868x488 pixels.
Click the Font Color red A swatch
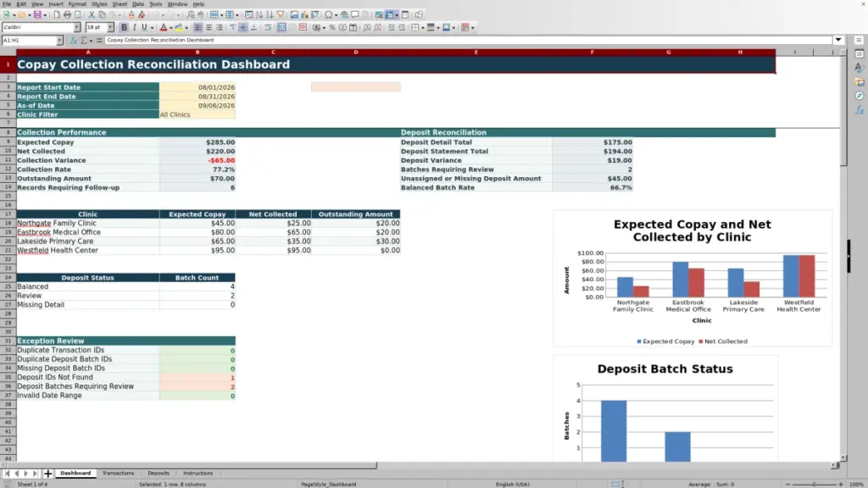click(164, 27)
